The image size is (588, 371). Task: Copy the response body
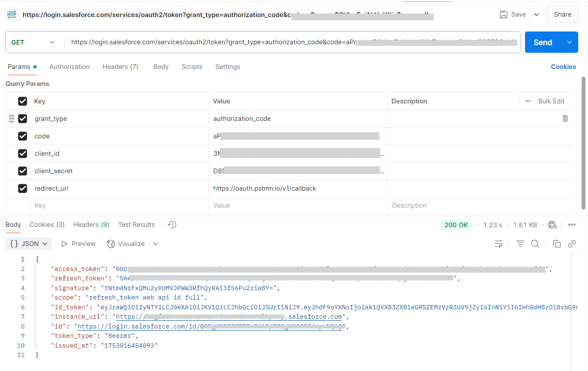click(556, 243)
